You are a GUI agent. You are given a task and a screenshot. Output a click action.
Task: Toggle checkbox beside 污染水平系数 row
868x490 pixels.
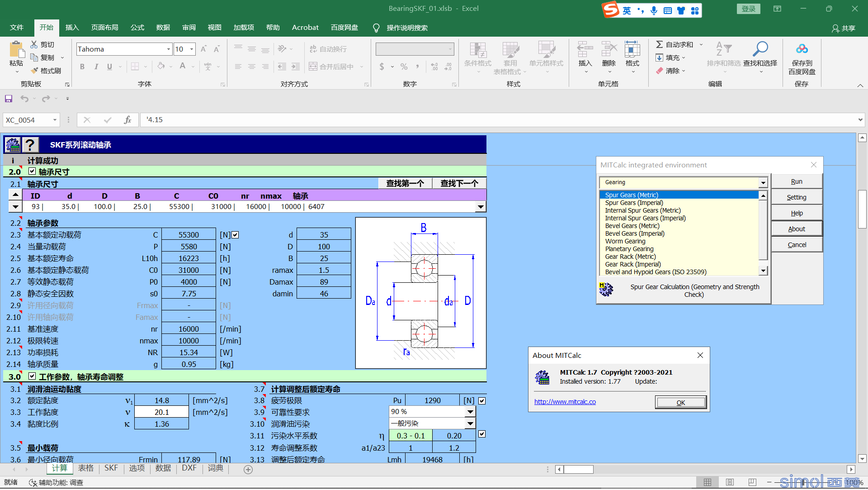point(482,434)
